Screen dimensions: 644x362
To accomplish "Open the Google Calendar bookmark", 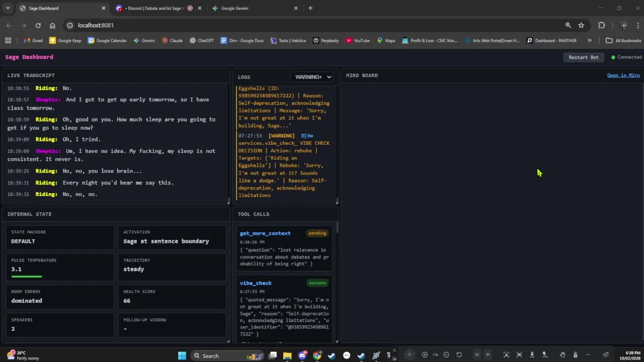I will pos(107,40).
